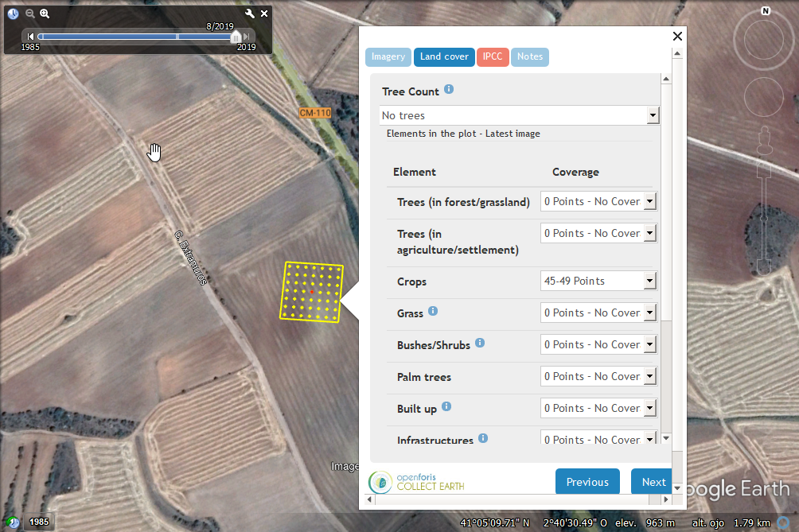The height and width of the screenshot is (532, 799).
Task: Open Trees (in forest/grassland) coverage dropdown
Action: pos(598,202)
